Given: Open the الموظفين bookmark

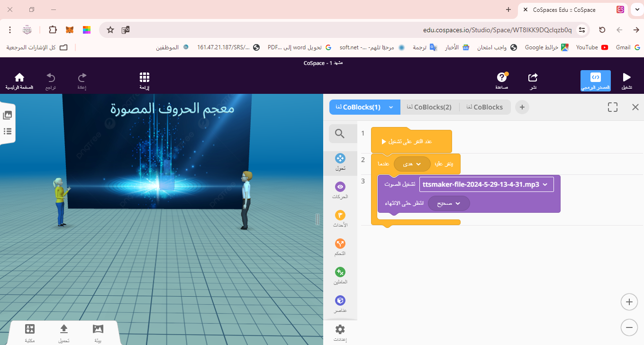Looking at the screenshot, I should pyautogui.click(x=172, y=47).
